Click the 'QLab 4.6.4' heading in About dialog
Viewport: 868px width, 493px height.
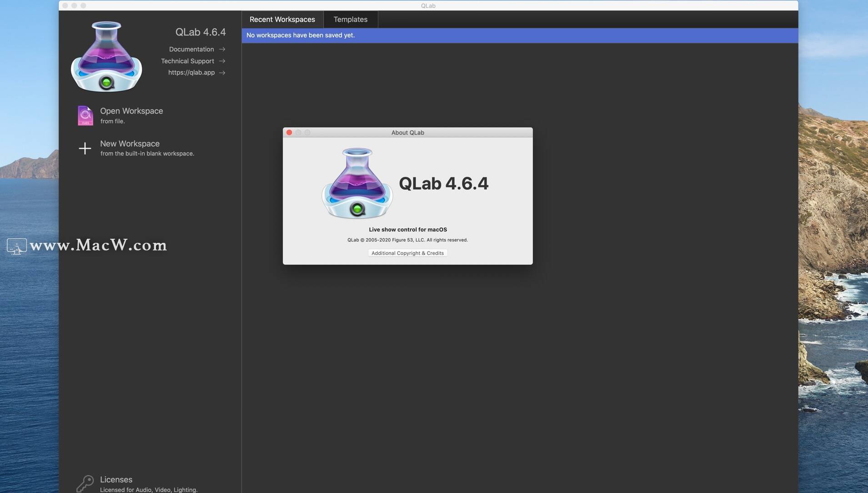[x=444, y=184]
